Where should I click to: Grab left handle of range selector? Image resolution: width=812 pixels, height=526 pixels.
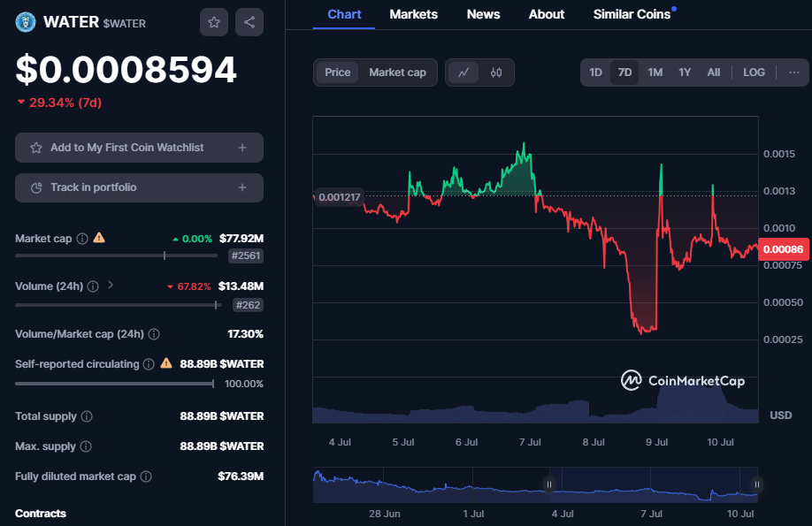(548, 484)
